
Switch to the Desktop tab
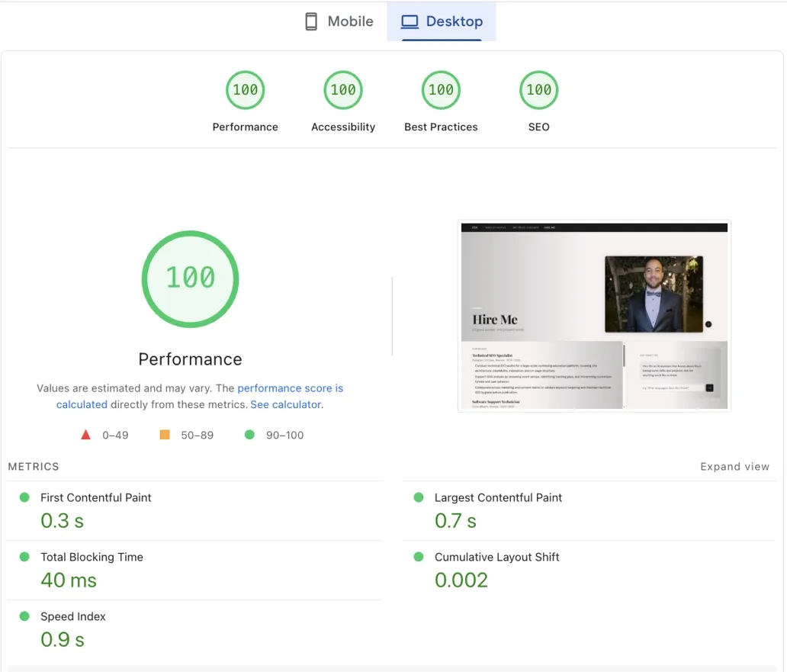pyautogui.click(x=442, y=21)
